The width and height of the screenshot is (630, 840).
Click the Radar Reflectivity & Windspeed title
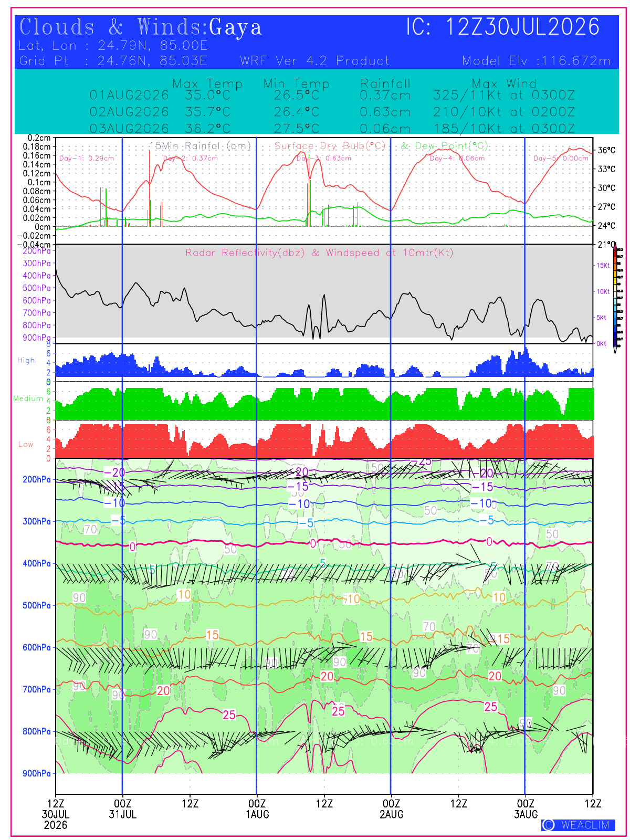pos(319,253)
